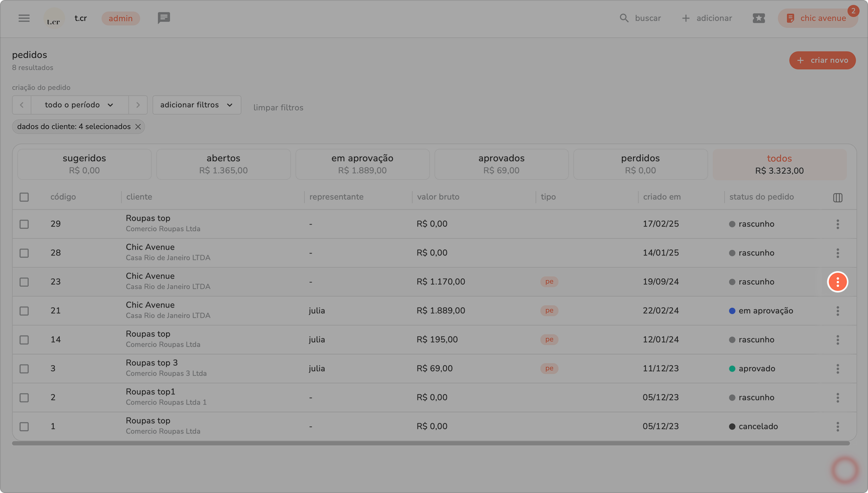Screen dimensions: 868x493
Task: Open the three-dot menu for order 23
Action: pyautogui.click(x=838, y=282)
